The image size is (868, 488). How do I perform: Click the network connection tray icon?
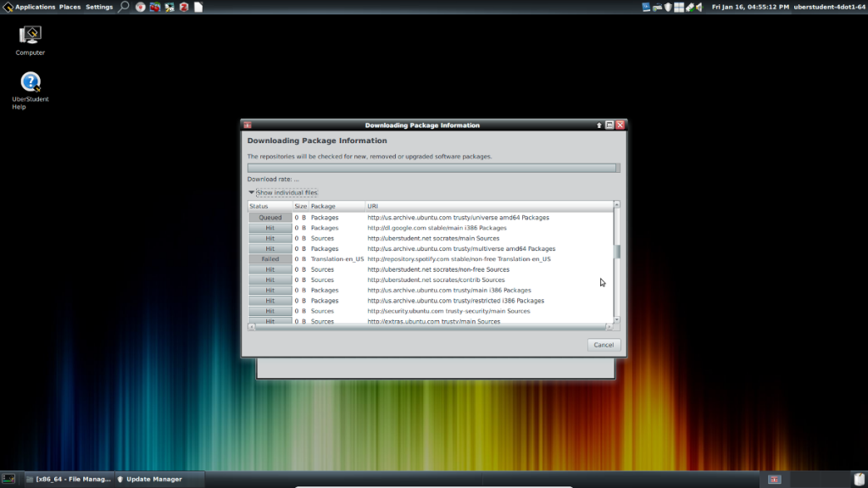click(657, 7)
